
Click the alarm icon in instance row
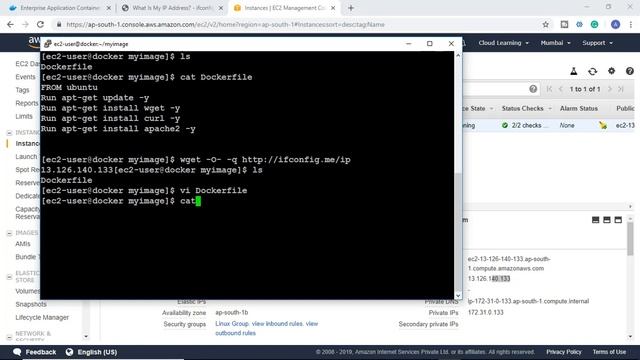pyautogui.click(x=603, y=125)
